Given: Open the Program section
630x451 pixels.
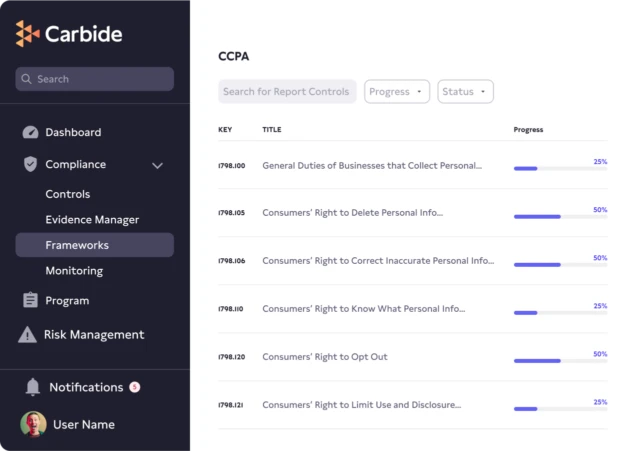Looking at the screenshot, I should pos(67,301).
